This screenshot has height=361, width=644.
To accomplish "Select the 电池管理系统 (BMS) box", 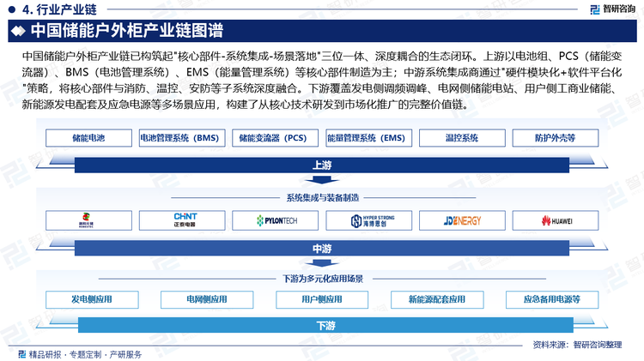I will (182, 138).
